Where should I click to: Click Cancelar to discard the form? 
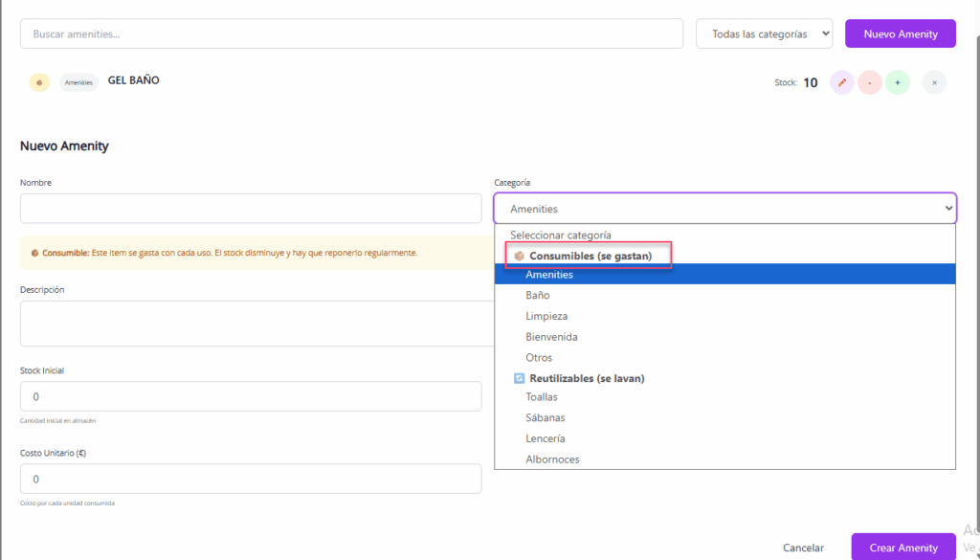pyautogui.click(x=803, y=548)
